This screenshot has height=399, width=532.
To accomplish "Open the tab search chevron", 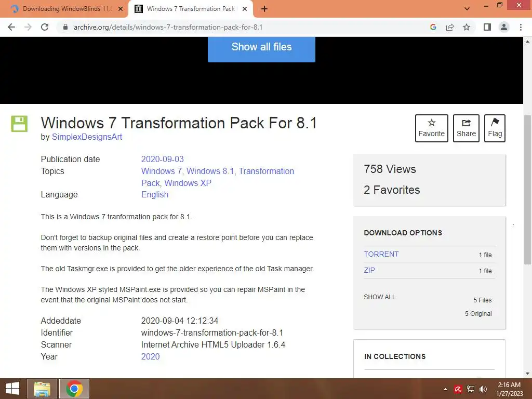I will pos(467,9).
